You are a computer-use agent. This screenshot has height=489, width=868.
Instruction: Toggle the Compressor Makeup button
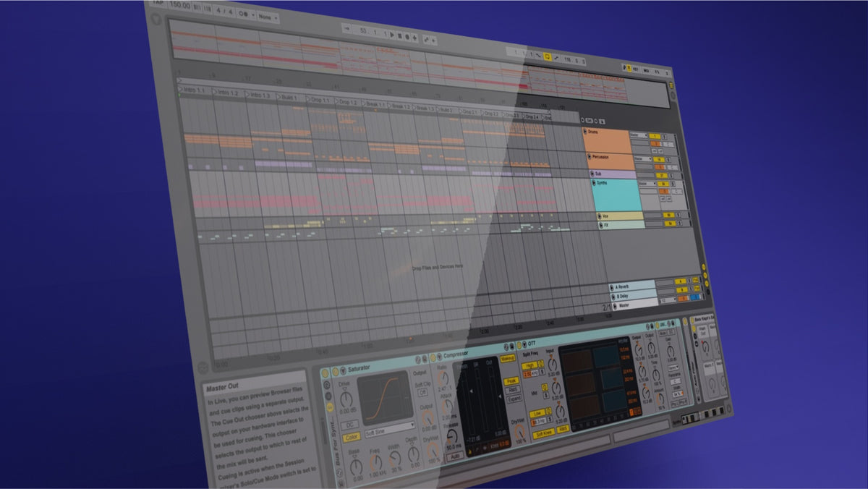tap(508, 359)
